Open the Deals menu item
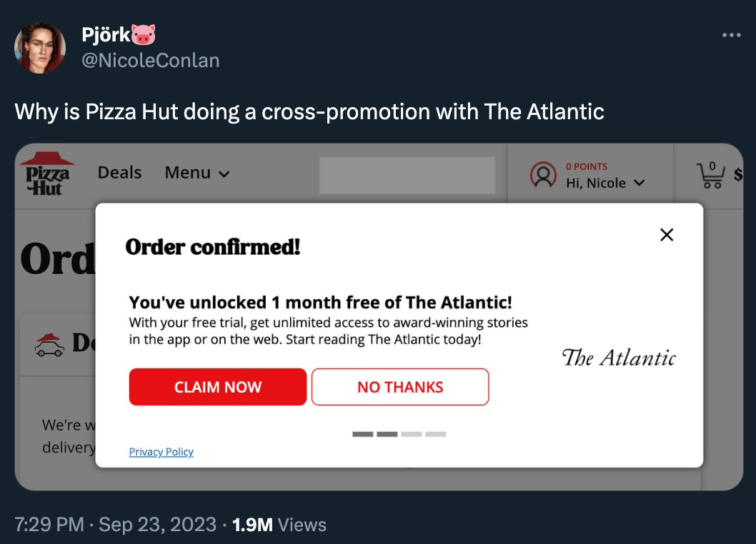 point(119,173)
